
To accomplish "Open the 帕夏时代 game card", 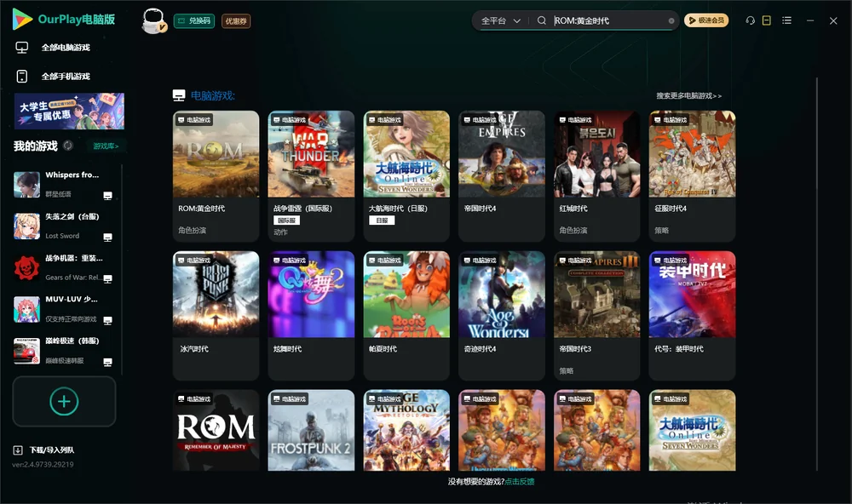I will (406, 316).
